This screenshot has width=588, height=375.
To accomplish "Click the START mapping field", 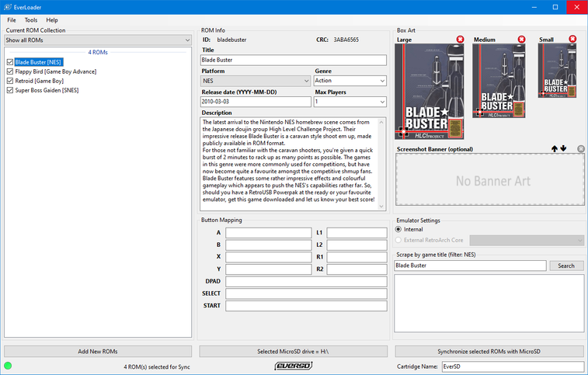I will pyautogui.click(x=306, y=306).
